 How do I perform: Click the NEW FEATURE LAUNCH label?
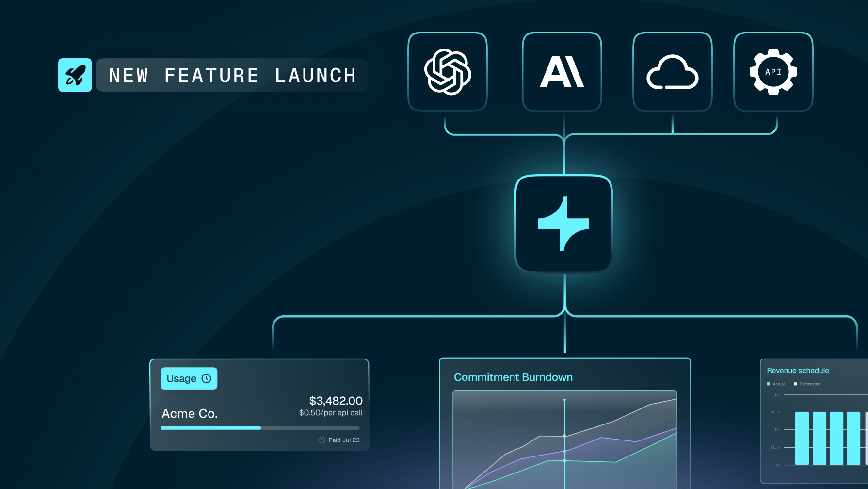pyautogui.click(x=232, y=75)
